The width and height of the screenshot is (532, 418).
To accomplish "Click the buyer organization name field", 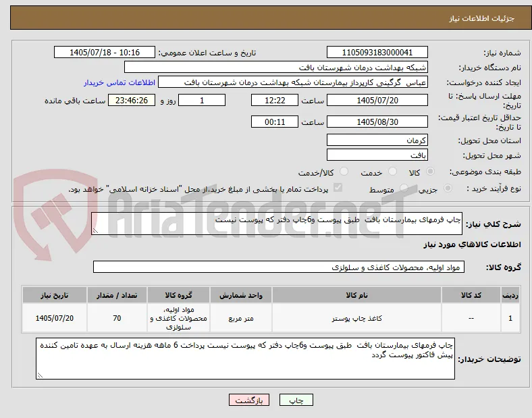I will pos(276,67).
